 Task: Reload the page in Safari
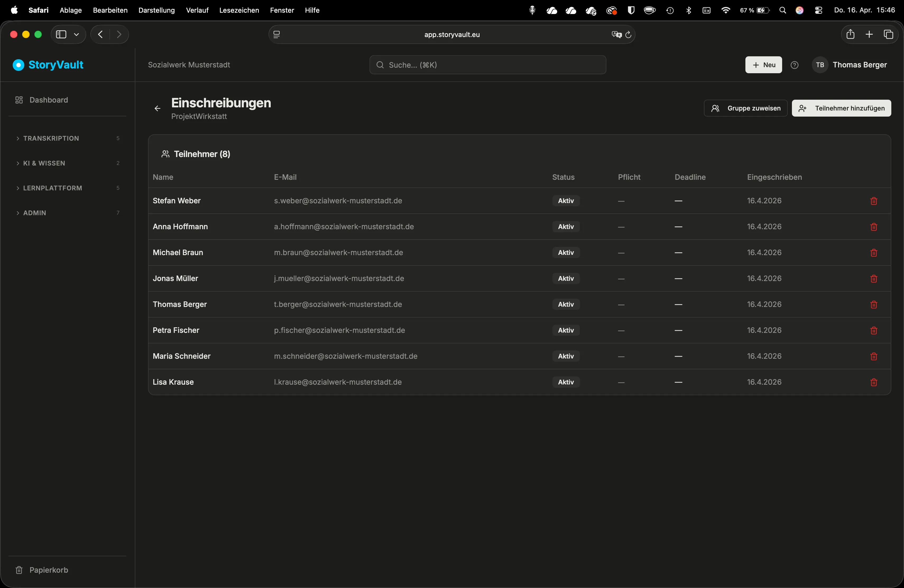(x=628, y=35)
